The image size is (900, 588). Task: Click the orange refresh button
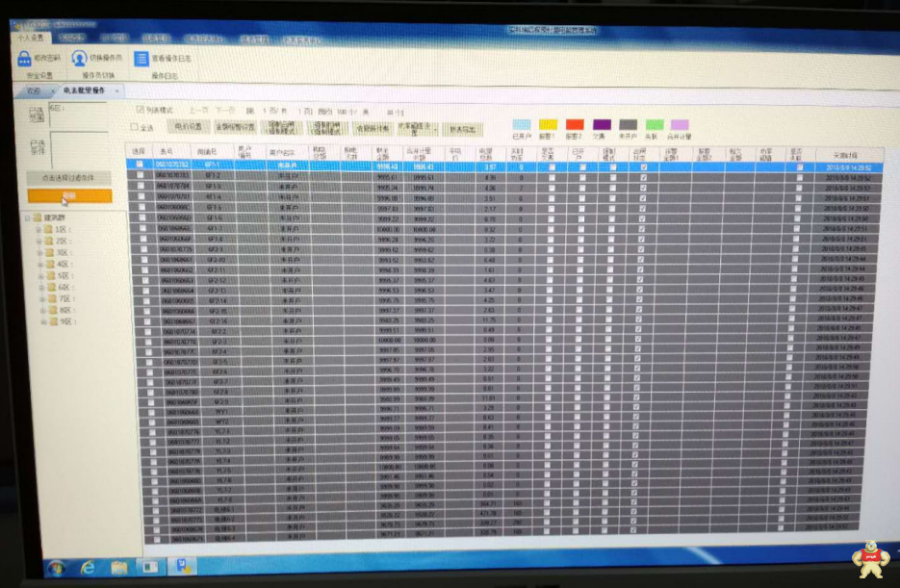[69, 195]
